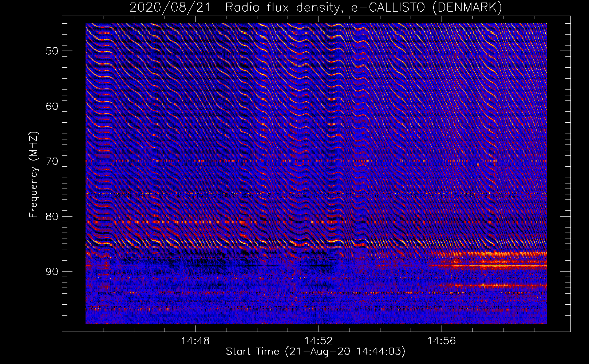Click the 14:56 time tick label
Image resolution: width=589 pixels, height=364 pixels.
(x=442, y=341)
